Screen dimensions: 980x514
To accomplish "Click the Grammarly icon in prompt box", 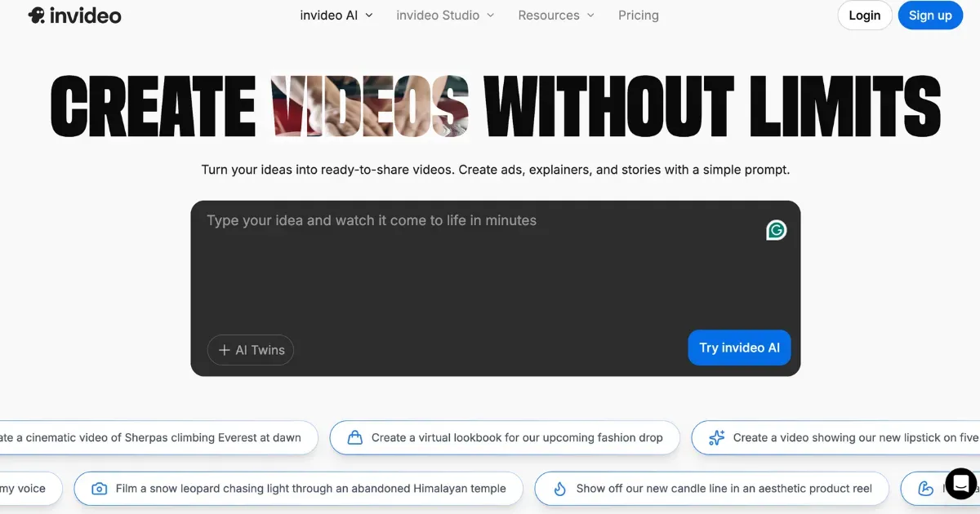I will (776, 230).
